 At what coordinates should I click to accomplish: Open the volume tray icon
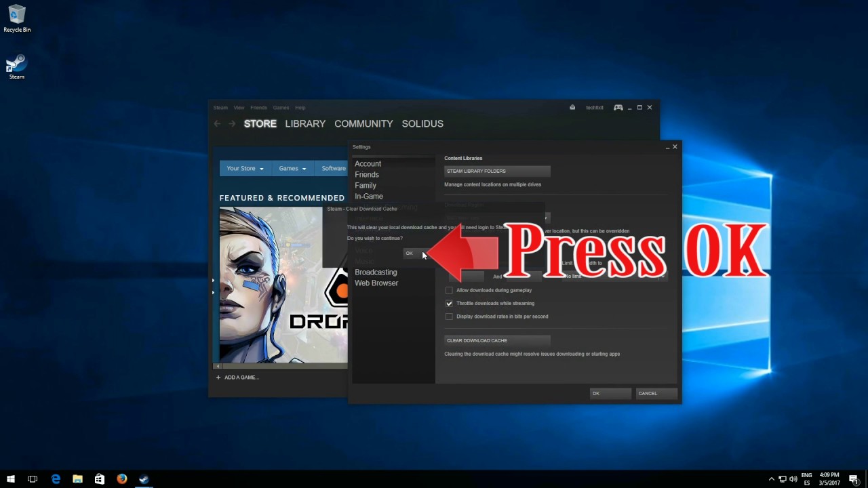tap(793, 479)
